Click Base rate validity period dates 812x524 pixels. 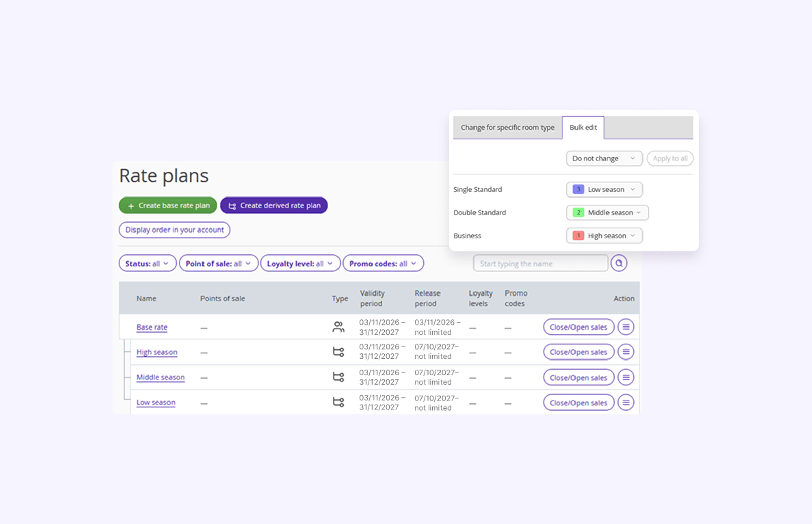383,327
